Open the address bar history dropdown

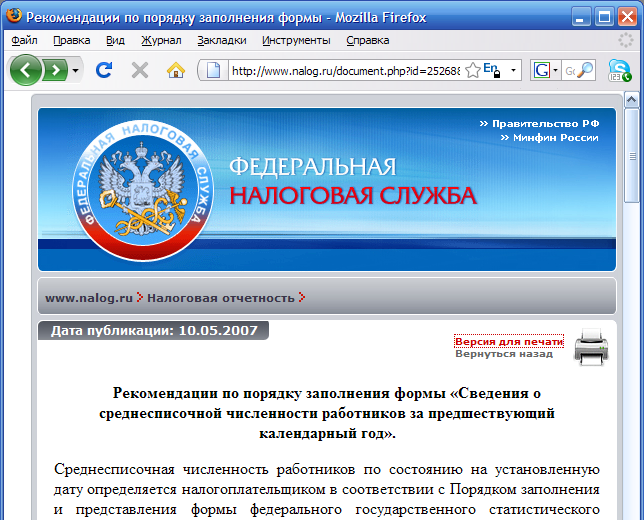coord(513,70)
